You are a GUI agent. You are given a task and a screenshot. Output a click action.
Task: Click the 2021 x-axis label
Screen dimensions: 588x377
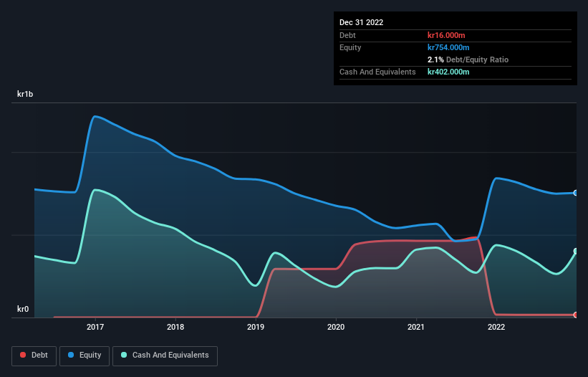416,327
